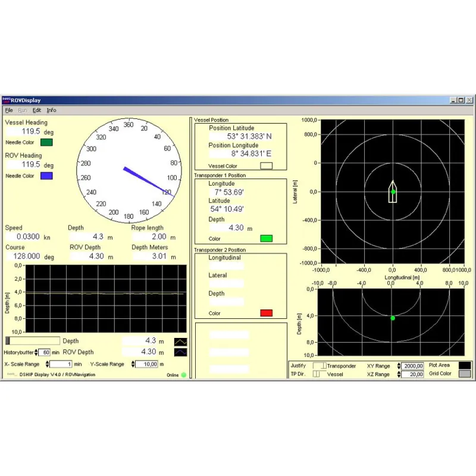Click the black Plot Area color swatch

click(465, 365)
